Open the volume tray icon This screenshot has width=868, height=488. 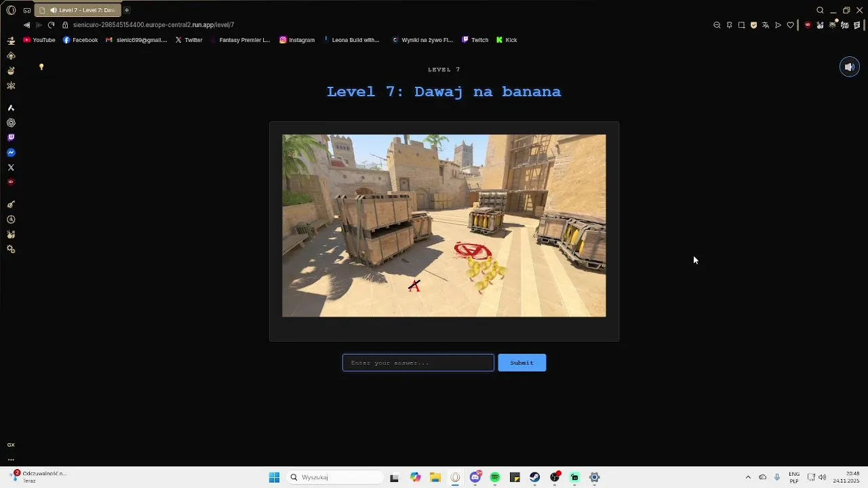pyautogui.click(x=822, y=477)
